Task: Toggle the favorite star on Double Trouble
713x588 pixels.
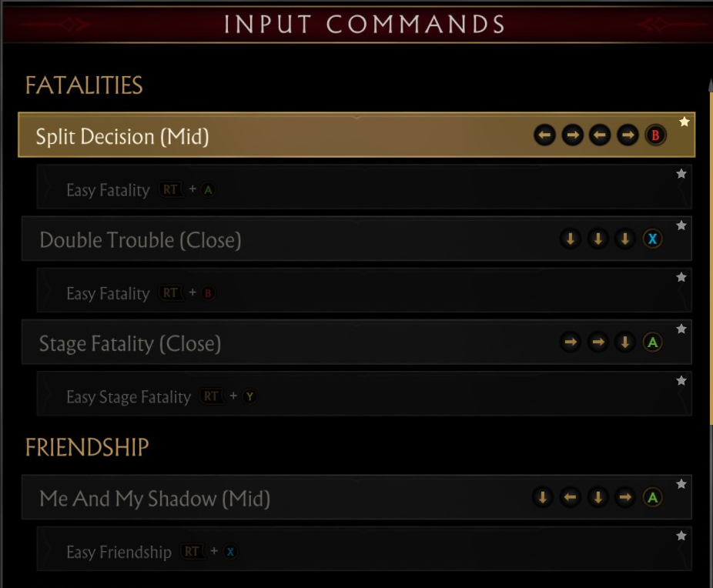Action: pyautogui.click(x=681, y=226)
